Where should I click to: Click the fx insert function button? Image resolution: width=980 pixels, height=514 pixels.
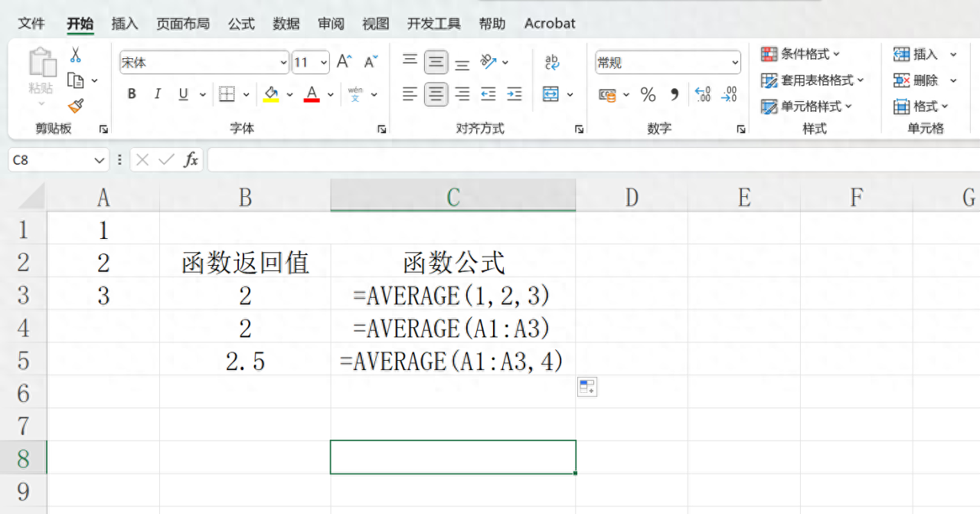click(x=191, y=160)
